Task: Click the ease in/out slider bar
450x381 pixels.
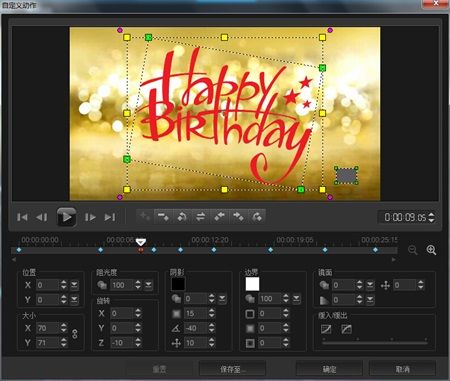Action: [375, 342]
